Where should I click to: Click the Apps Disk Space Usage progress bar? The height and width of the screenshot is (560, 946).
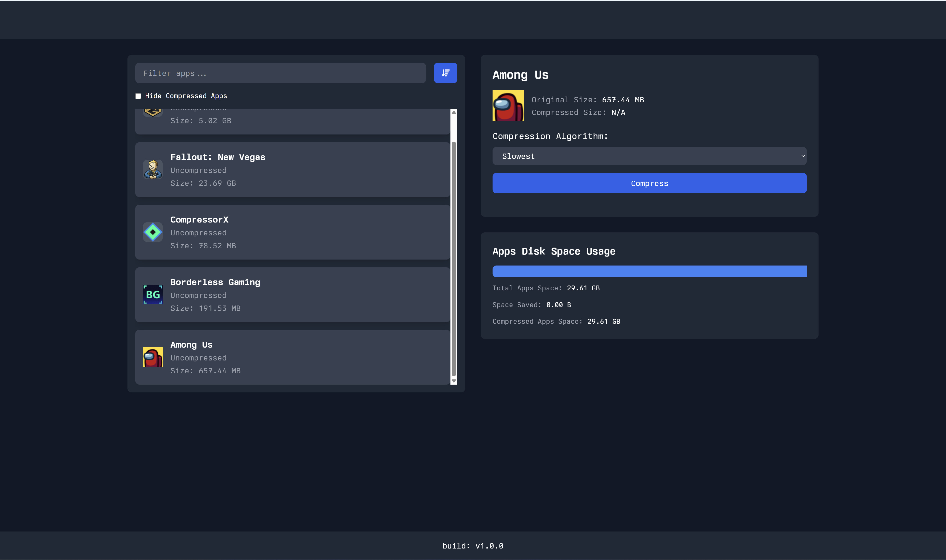(649, 271)
